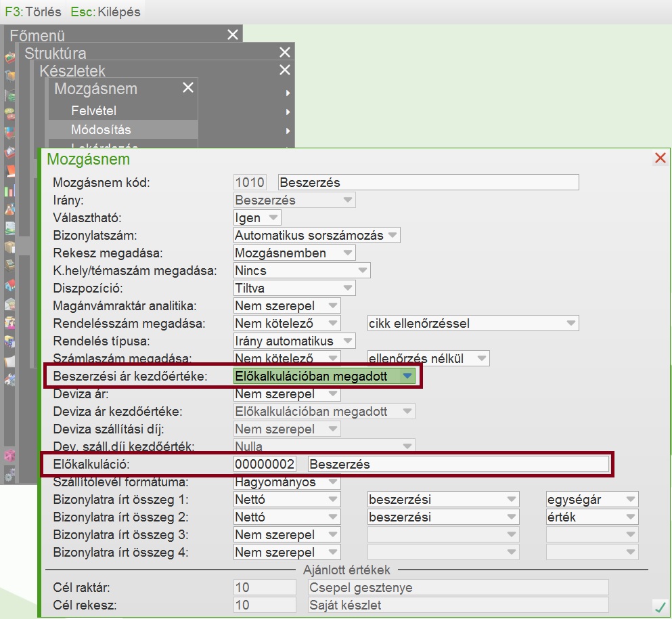Open the cikk ellenőrzéssel dropdown
The width and height of the screenshot is (672, 619).
[473, 323]
